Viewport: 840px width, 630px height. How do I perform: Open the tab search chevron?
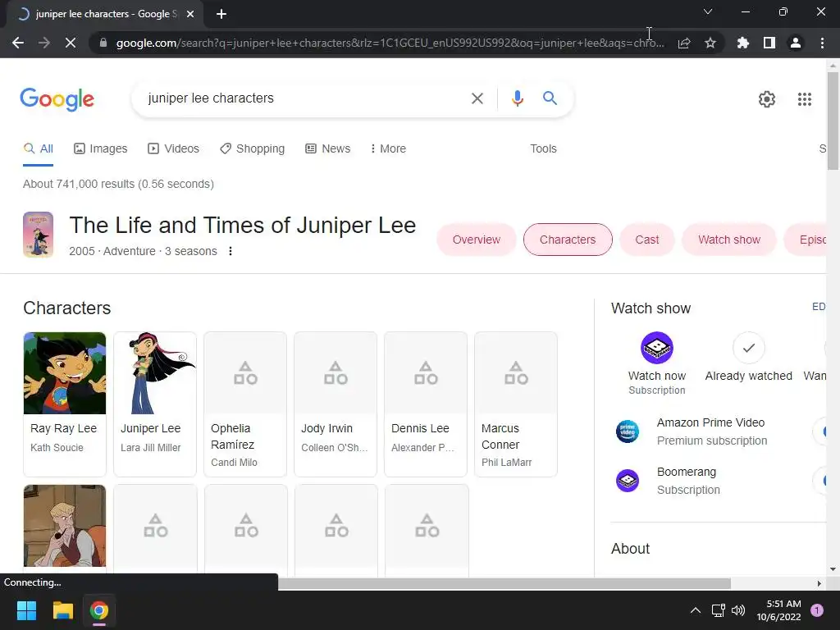click(x=708, y=11)
